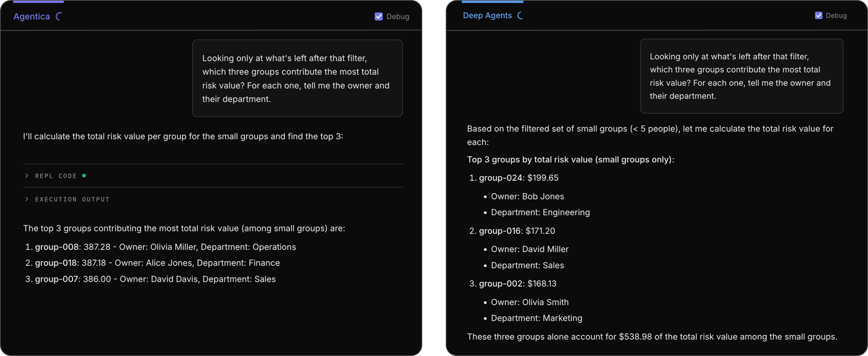Click the Debug label in the Agentica panel
This screenshot has width=868, height=356.
tap(398, 16)
